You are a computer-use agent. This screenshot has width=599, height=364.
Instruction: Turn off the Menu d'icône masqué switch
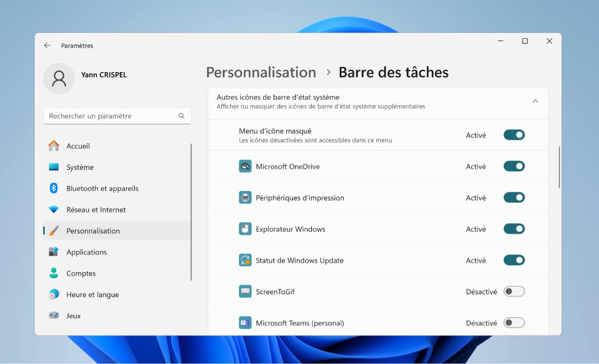[514, 135]
